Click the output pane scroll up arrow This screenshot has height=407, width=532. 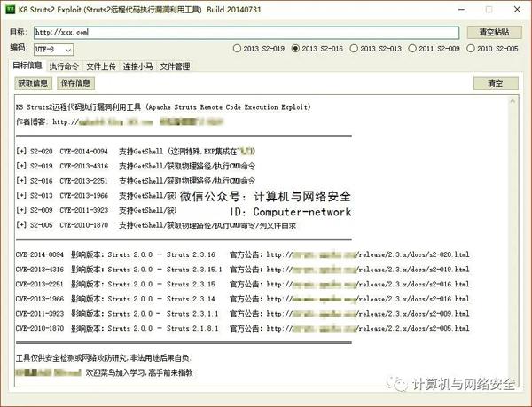[x=512, y=101]
